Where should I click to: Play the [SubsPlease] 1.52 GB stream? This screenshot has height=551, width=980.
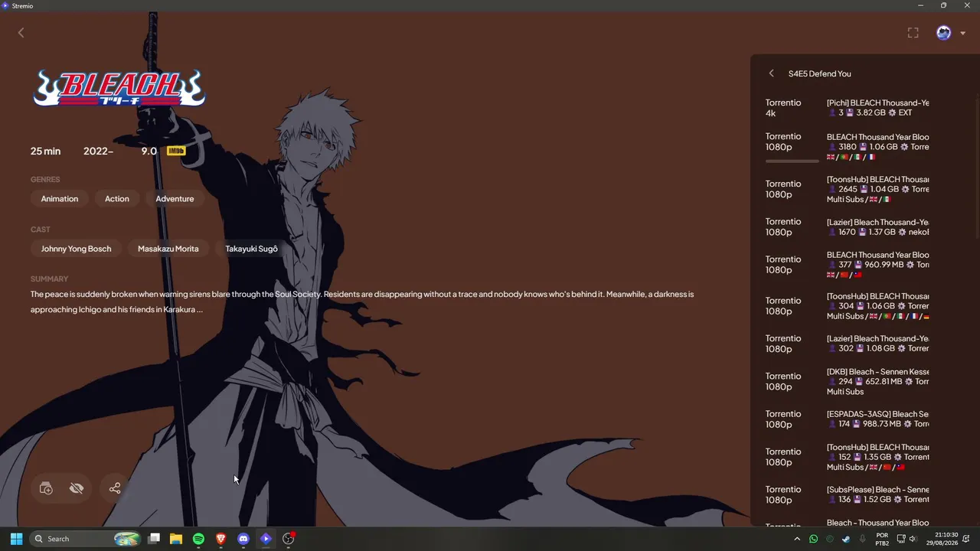coord(864,494)
